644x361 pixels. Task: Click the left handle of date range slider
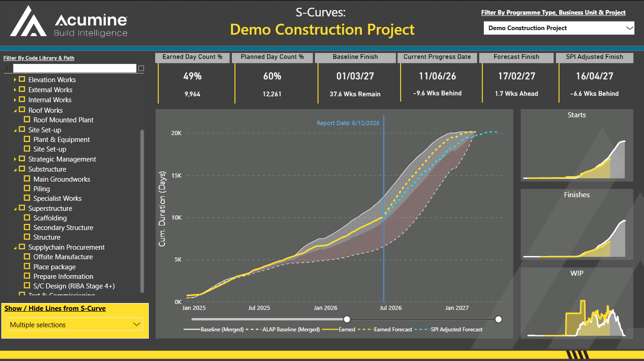pos(347,319)
